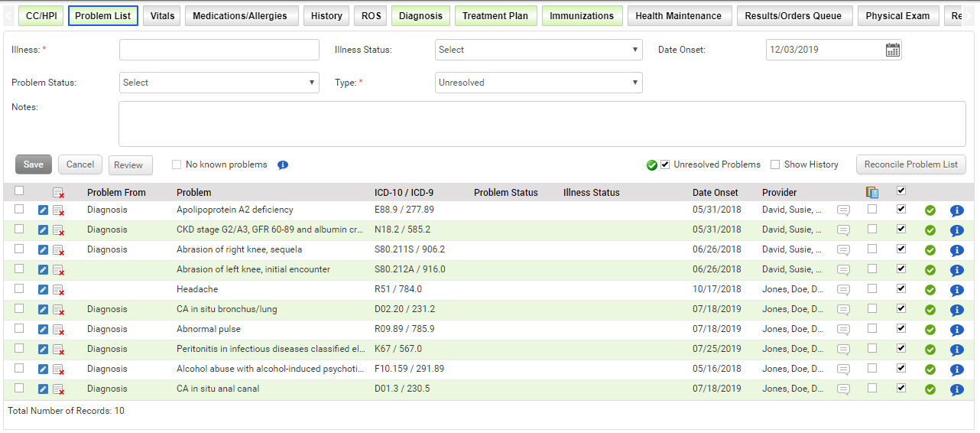
Task: Open the comment icon for Apolipoprotein A2 deficiency
Action: [x=843, y=210]
